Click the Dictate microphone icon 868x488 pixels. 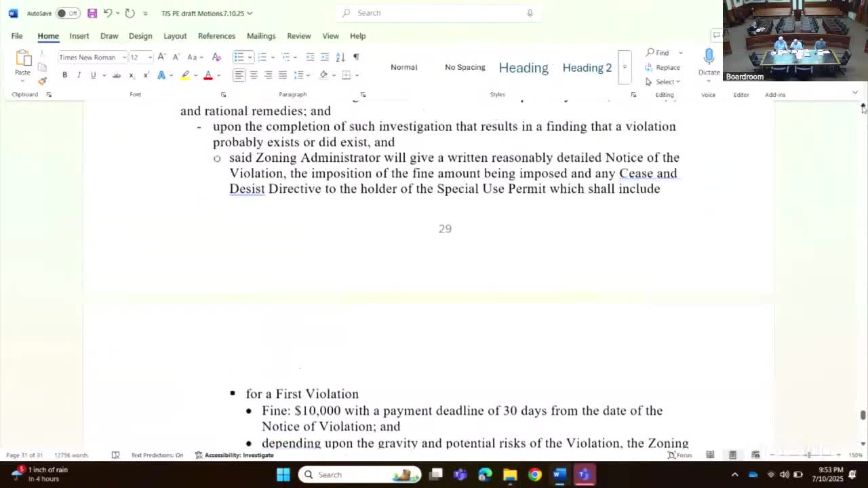click(709, 56)
